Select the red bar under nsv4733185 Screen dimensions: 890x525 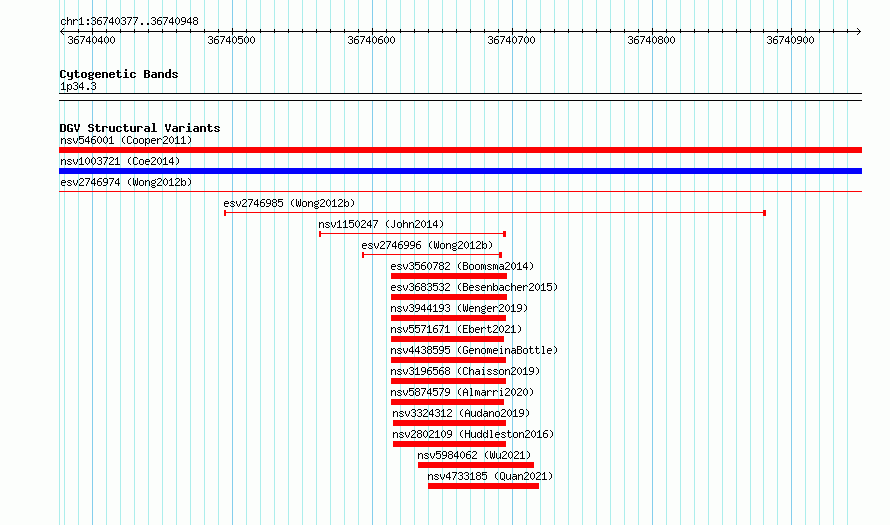[x=483, y=486]
